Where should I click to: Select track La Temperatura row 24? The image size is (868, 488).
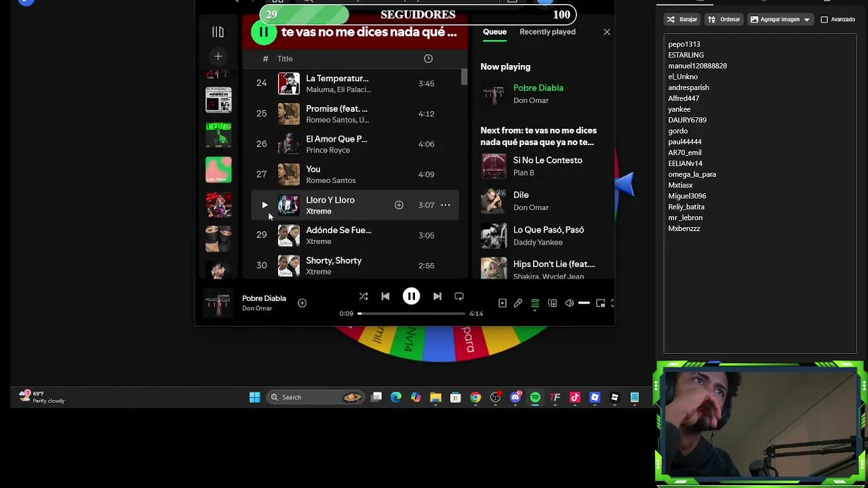click(355, 83)
